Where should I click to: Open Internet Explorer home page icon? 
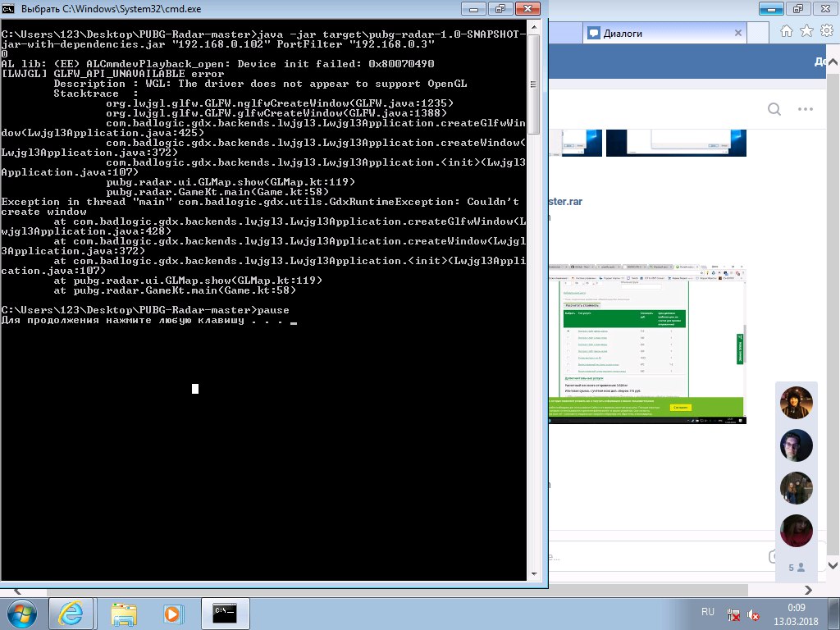click(787, 31)
